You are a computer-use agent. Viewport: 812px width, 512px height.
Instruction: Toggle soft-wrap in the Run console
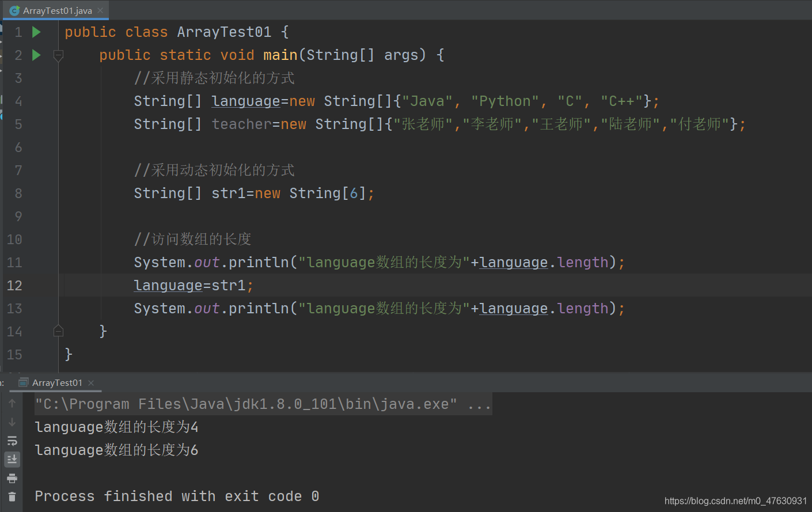12,441
